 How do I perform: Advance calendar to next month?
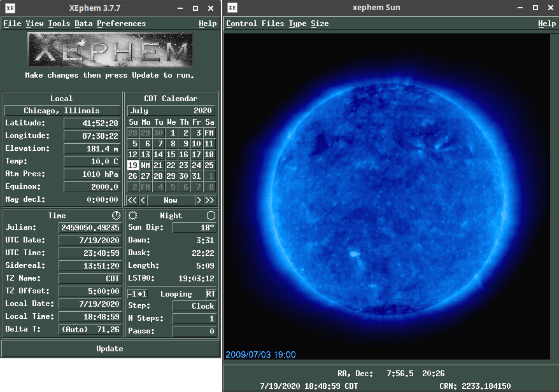click(199, 200)
